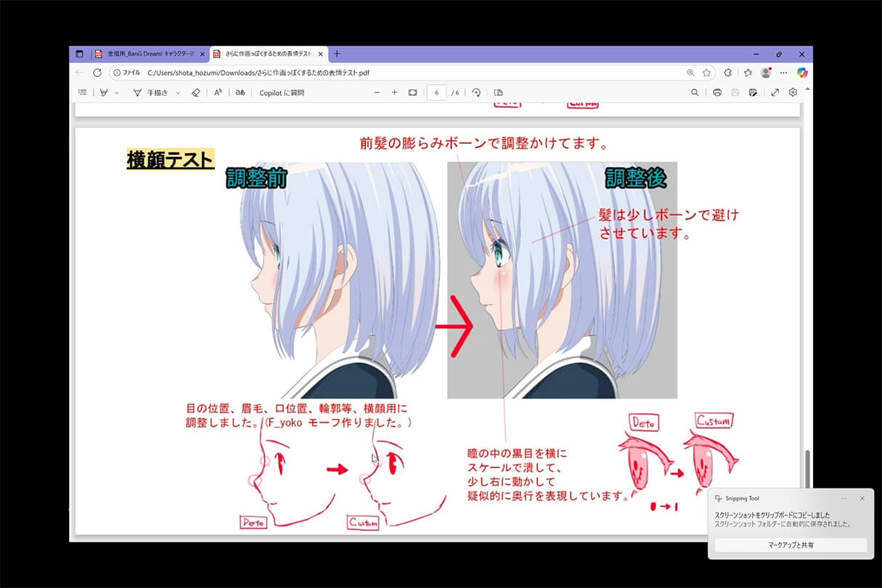
Task: Zoom in with the plus button
Action: 394,93
